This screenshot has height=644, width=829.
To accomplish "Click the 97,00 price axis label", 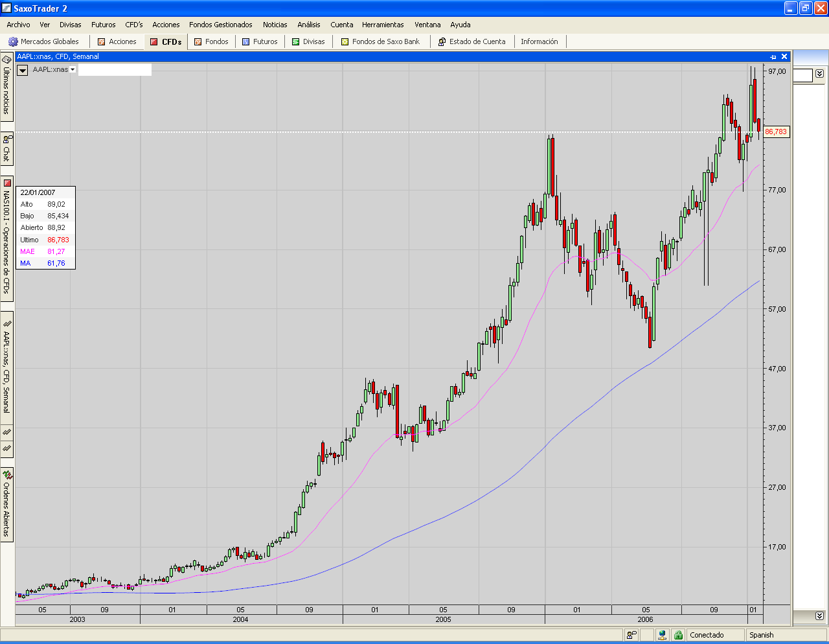I will (777, 71).
